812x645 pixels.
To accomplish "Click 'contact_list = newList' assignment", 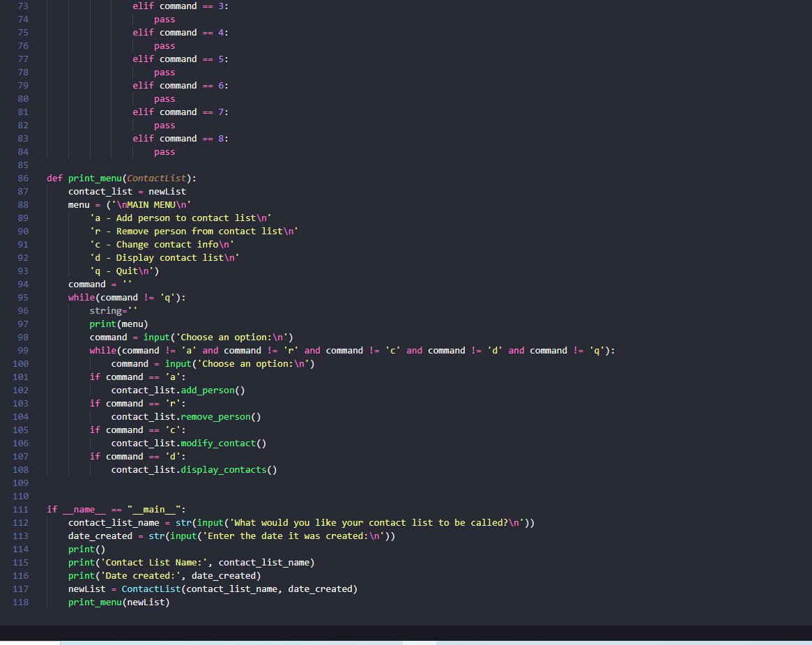I will [x=127, y=192].
